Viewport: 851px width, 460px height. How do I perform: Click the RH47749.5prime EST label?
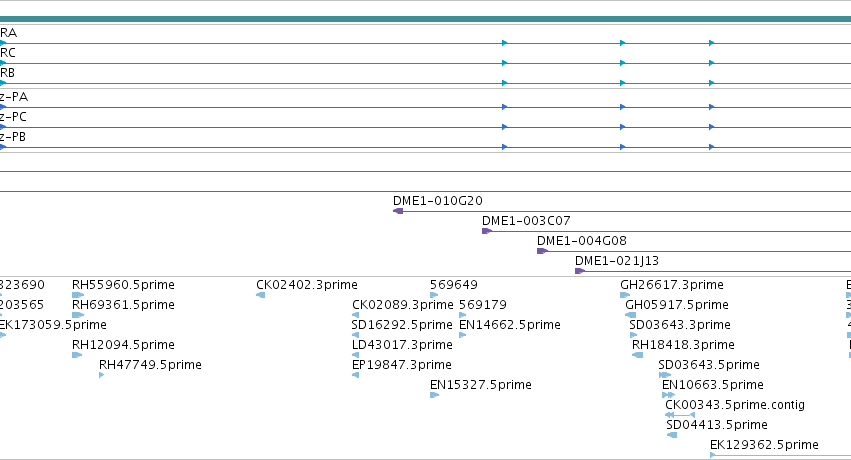point(150,365)
